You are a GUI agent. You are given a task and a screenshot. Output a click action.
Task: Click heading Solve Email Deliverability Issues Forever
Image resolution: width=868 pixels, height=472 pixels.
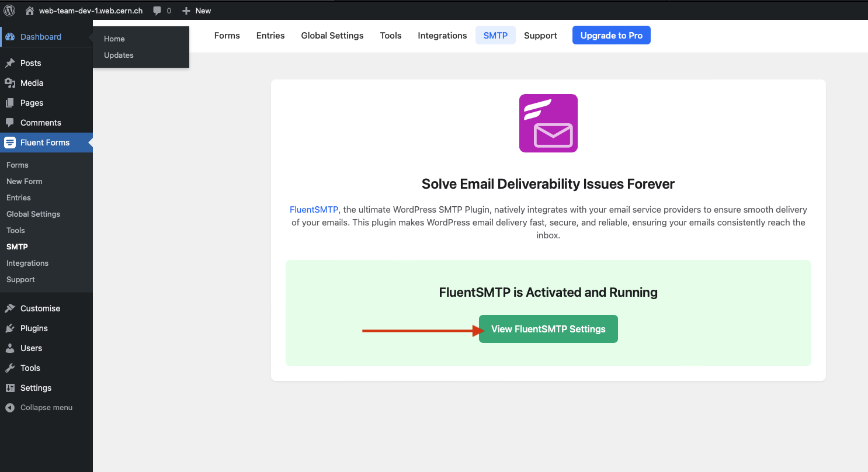548,184
